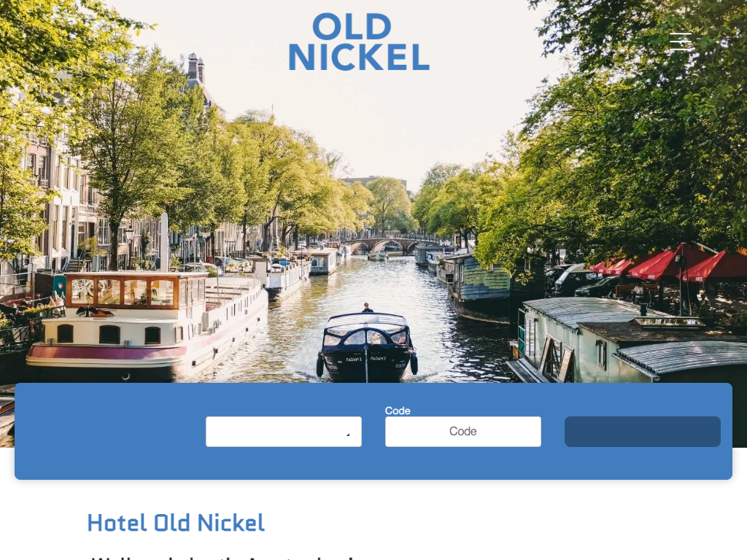Open the hamburger menu icon
Image resolution: width=747 pixels, height=560 pixels.
pos(681,42)
